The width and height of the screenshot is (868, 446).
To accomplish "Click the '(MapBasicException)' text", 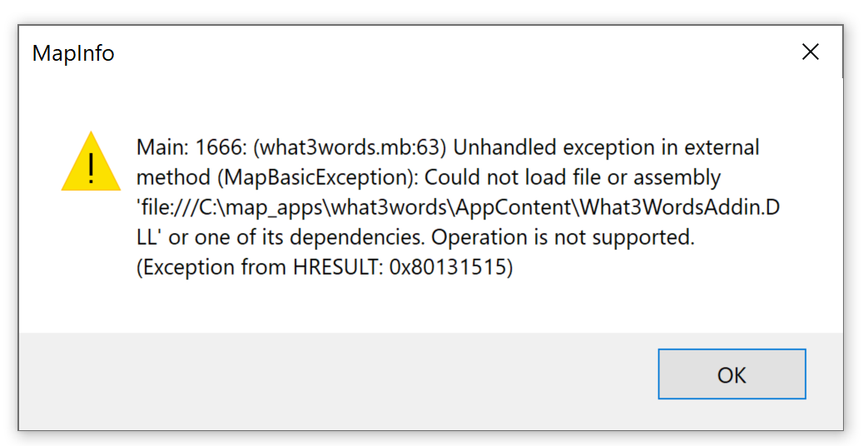I will 315,177.
